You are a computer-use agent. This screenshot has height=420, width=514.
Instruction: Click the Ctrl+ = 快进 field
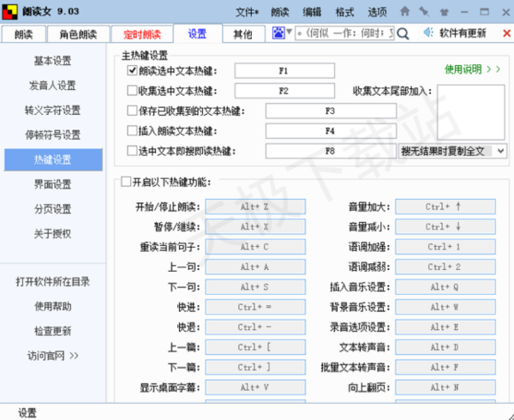click(255, 307)
